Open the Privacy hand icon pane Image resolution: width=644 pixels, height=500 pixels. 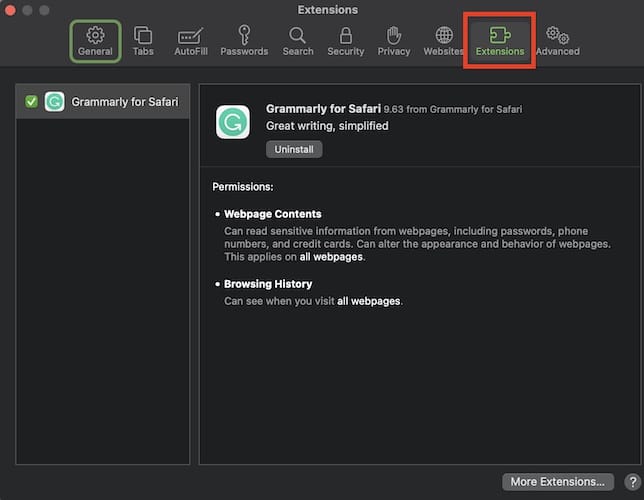pos(394,40)
